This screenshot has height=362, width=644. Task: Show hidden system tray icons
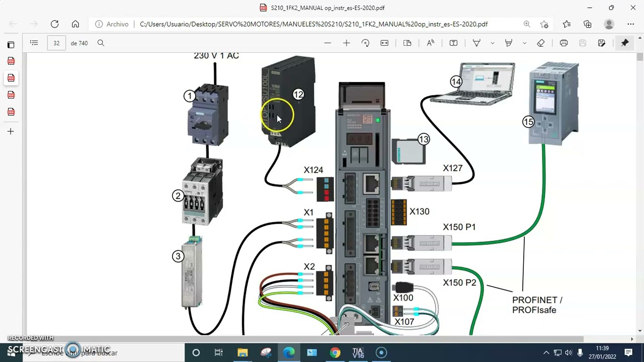tap(546, 352)
